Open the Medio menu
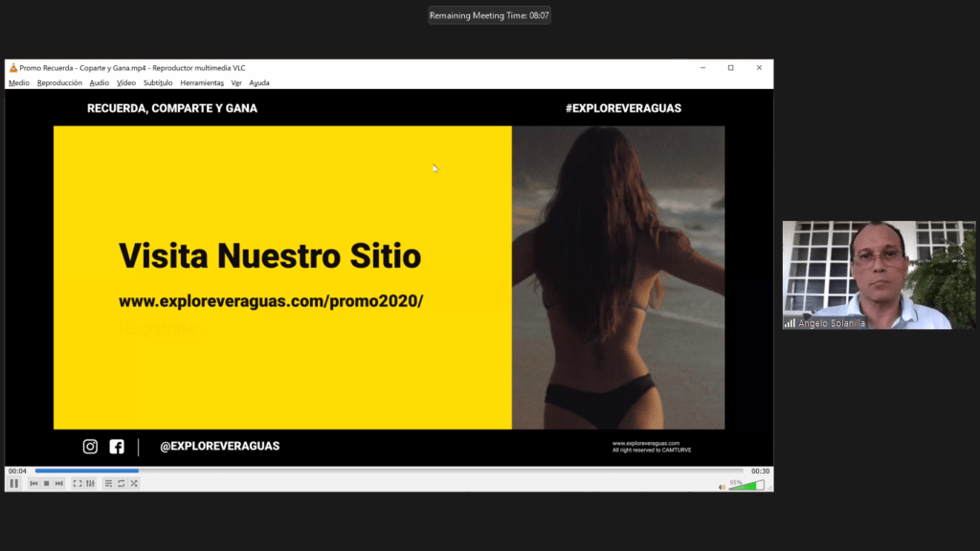This screenshot has height=551, width=980. 19,82
